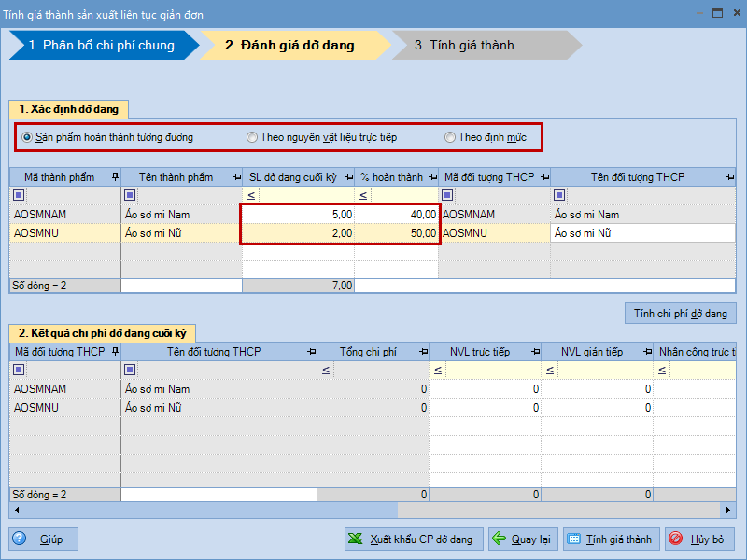This screenshot has width=747, height=560.
Task: Pin the Mã đối tượng THCP column in top grid
Action: click(x=545, y=177)
